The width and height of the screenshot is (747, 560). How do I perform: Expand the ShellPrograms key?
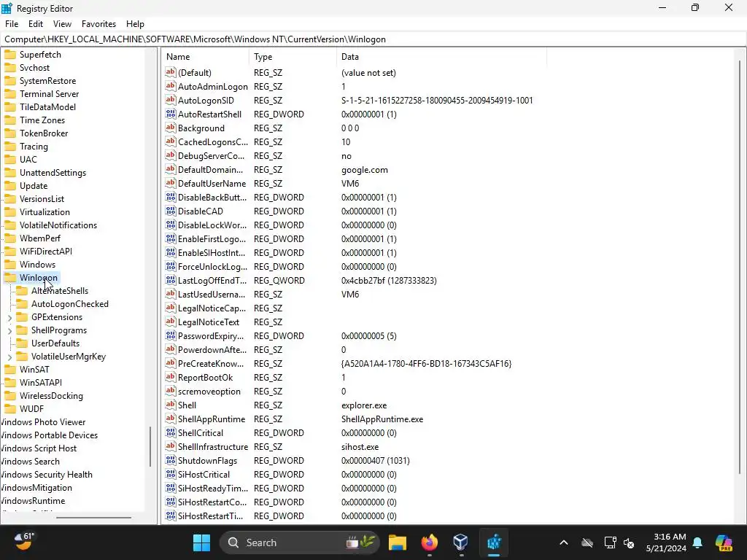pyautogui.click(x=9, y=330)
